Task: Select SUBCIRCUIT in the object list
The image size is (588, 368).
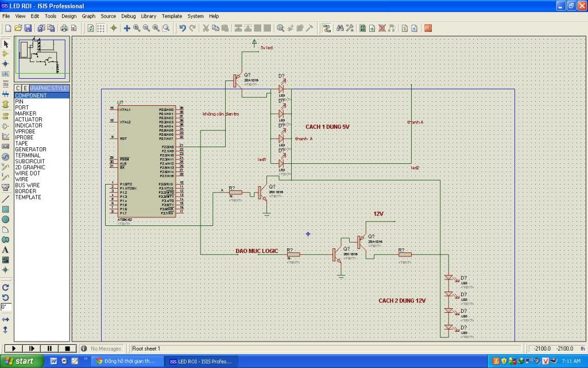Action: click(31, 162)
